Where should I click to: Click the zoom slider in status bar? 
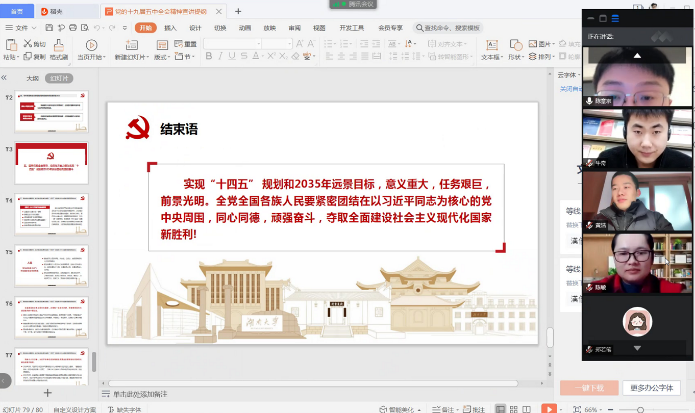pyautogui.click(x=640, y=409)
